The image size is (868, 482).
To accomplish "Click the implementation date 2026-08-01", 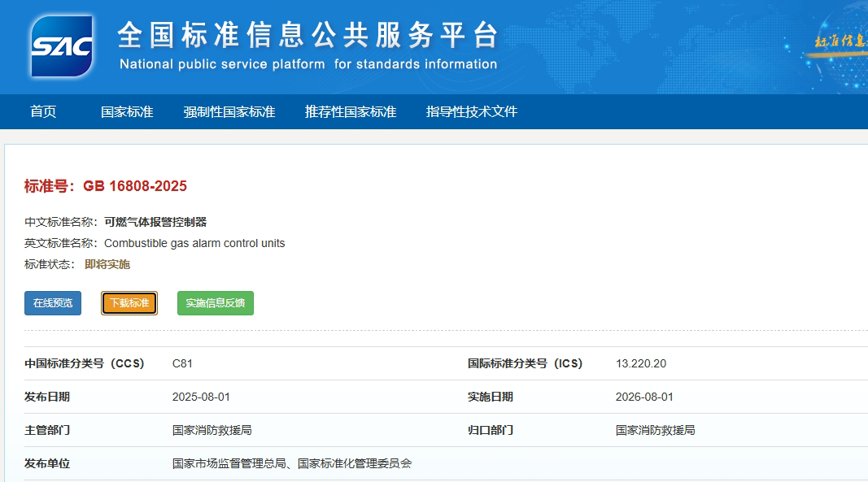I will click(x=644, y=397).
